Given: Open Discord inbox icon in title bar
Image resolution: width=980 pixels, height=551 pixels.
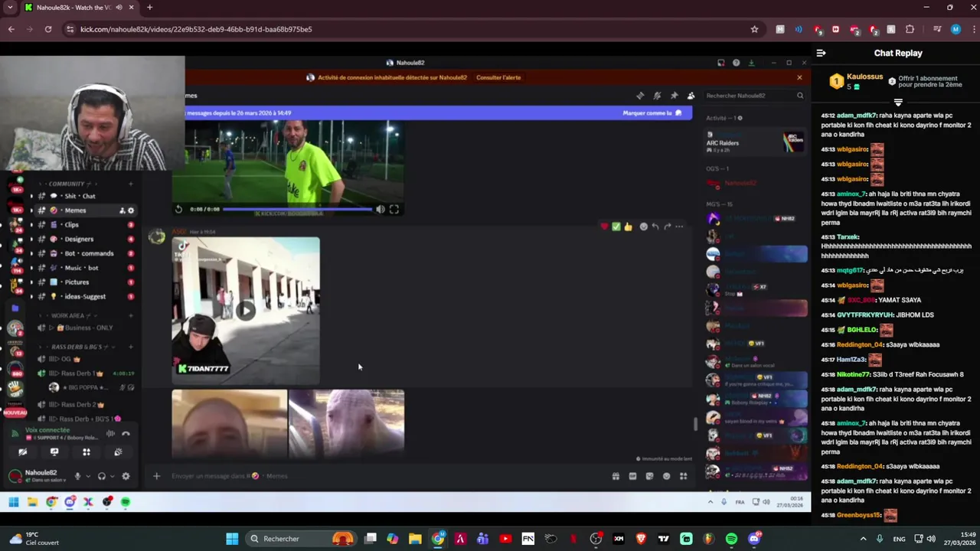Looking at the screenshot, I should click(x=720, y=63).
